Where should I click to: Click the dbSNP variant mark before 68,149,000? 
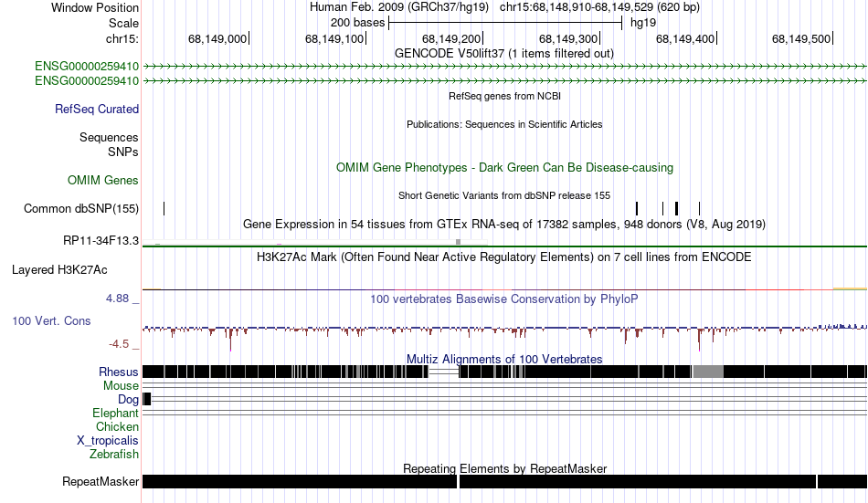click(164, 209)
